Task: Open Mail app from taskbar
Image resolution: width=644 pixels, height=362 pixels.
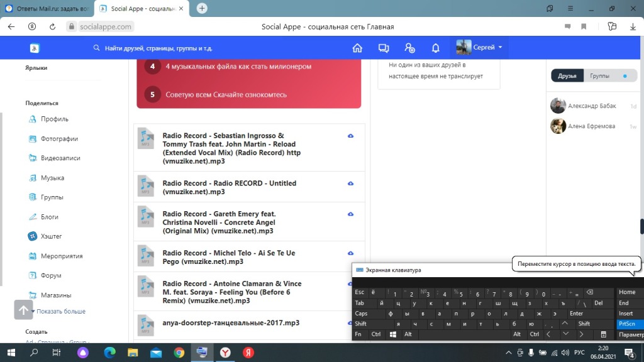Action: pos(156,353)
